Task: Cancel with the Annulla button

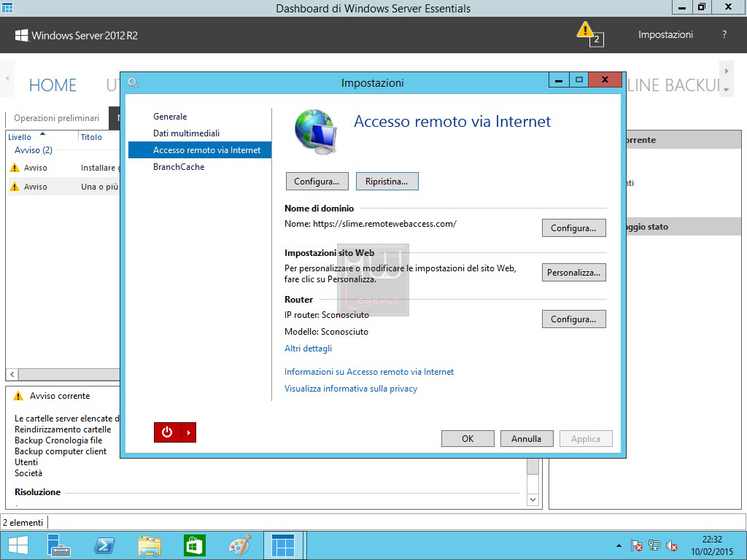Action: coord(527,438)
